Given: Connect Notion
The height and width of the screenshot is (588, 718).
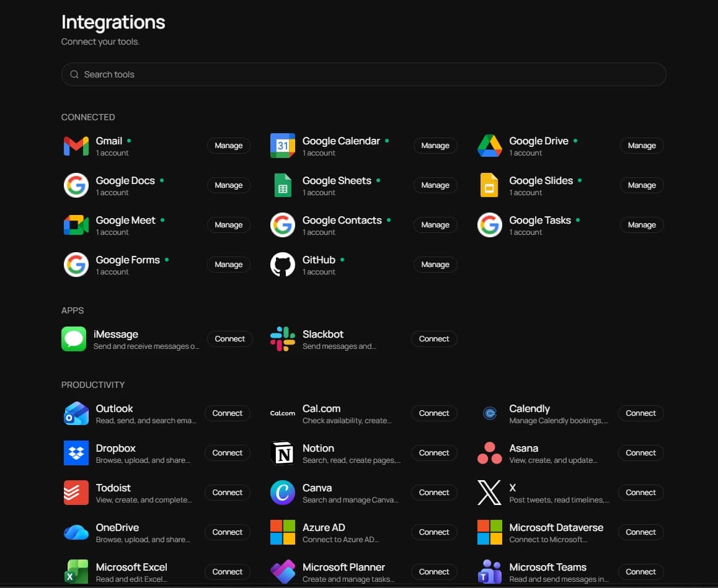Looking at the screenshot, I should coord(434,453).
